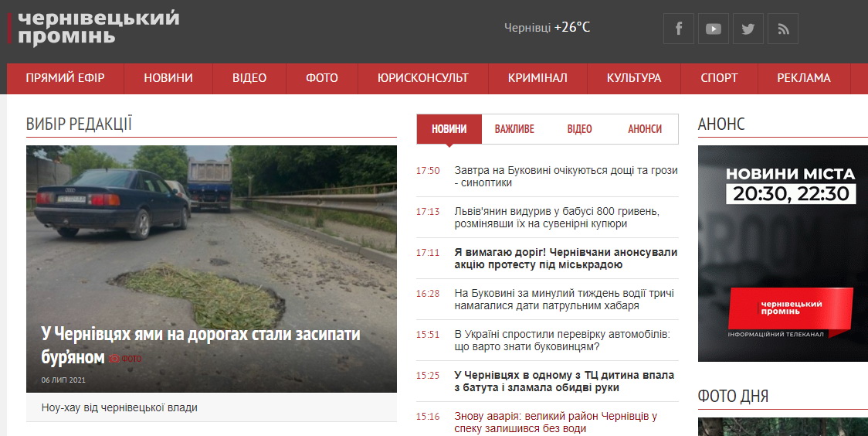The height and width of the screenshot is (436, 868).
Task: Open the YouTube channel icon
Action: click(x=714, y=29)
